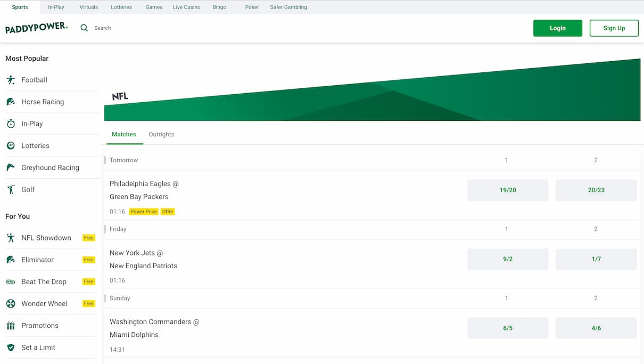Click the PaddyPower logo
644x364 pixels.
[x=36, y=27]
